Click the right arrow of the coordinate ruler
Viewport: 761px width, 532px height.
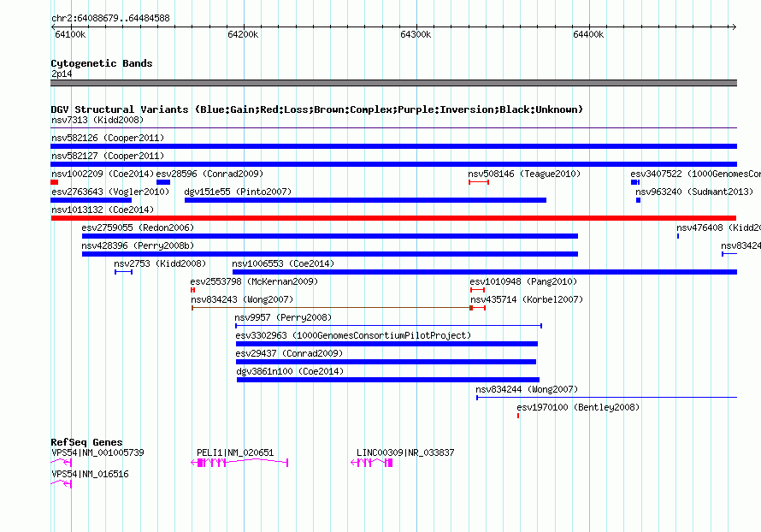click(734, 27)
